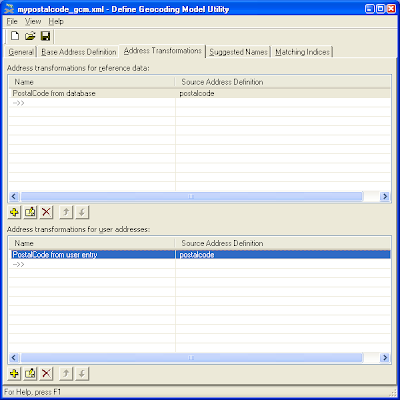Click the empty new row in user addresses list
400x400 pixels.
199,264
